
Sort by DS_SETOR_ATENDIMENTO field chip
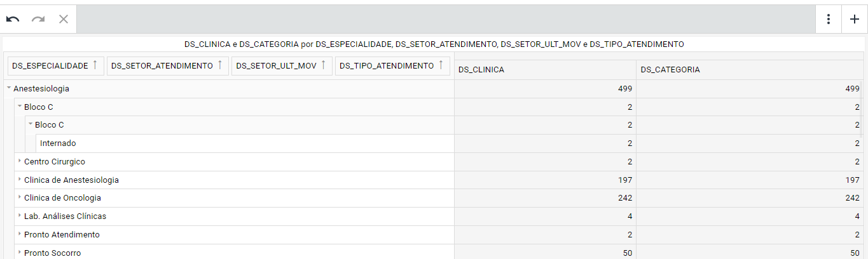[167, 66]
